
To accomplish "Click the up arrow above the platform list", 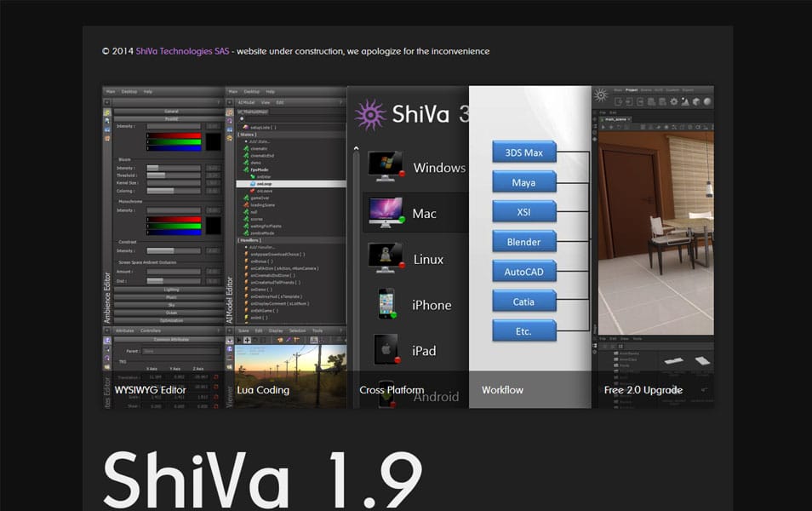I will click(357, 149).
